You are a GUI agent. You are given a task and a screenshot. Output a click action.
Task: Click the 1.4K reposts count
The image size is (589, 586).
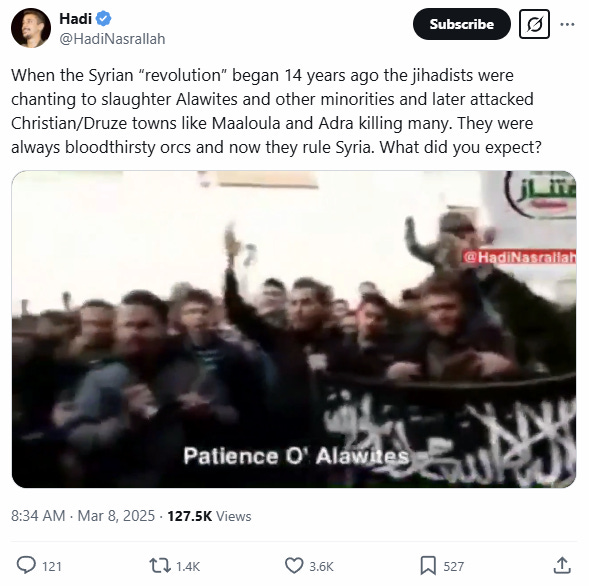(x=188, y=566)
